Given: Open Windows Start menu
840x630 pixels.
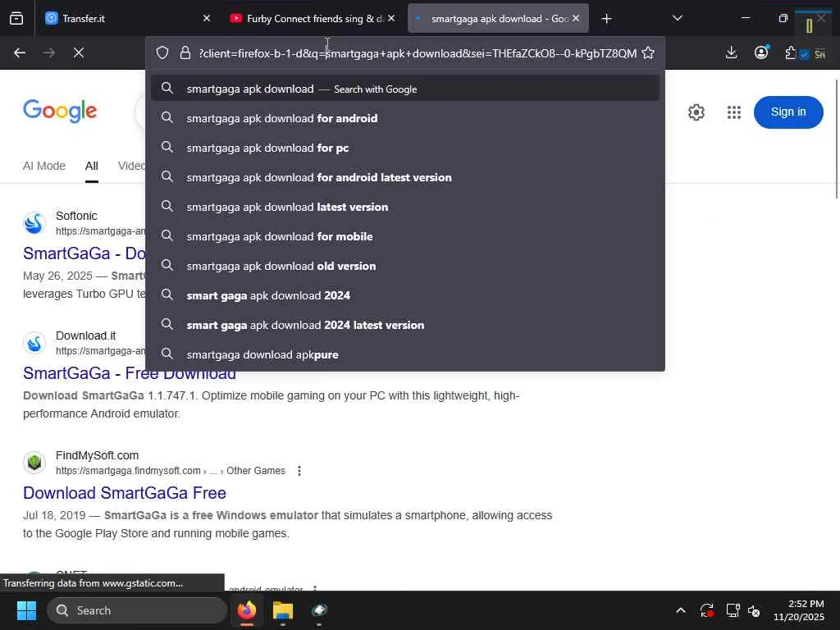Looking at the screenshot, I should 26,610.
